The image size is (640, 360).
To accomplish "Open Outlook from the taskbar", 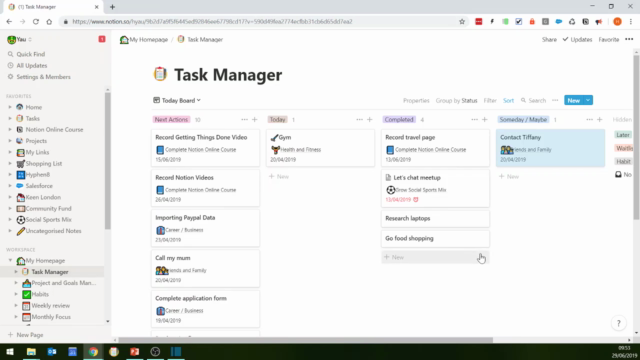I will 52,351.
